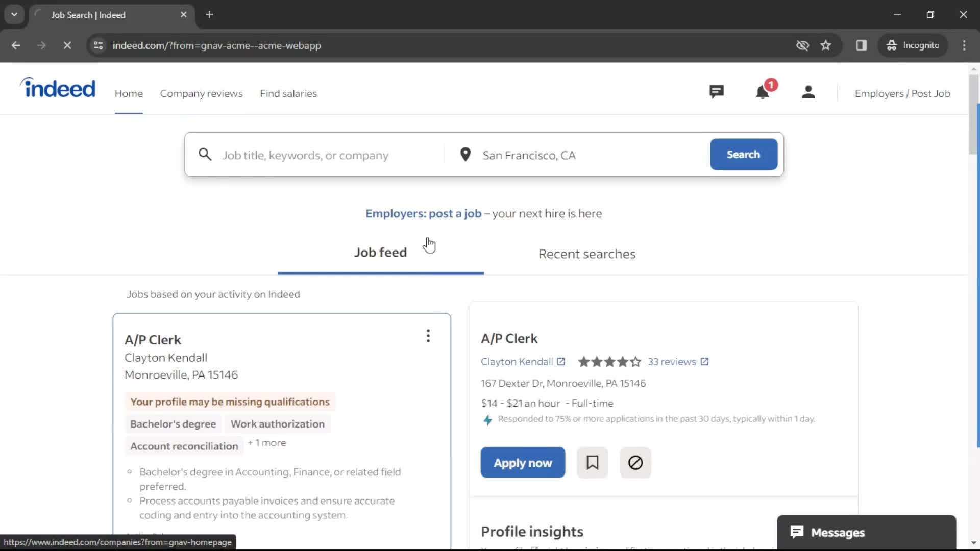Click the user account profile icon

807,93
